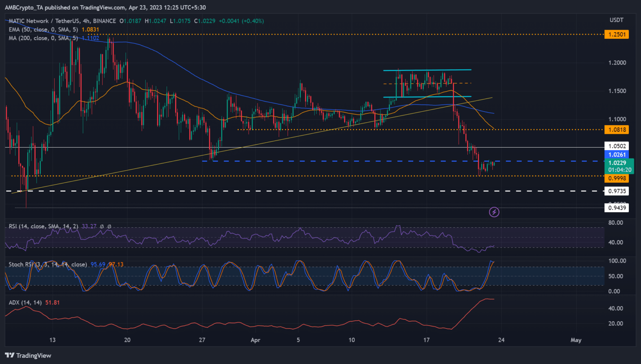This screenshot has width=641, height=364.
Task: Select the white 1.0502 price label
Action: (617, 146)
